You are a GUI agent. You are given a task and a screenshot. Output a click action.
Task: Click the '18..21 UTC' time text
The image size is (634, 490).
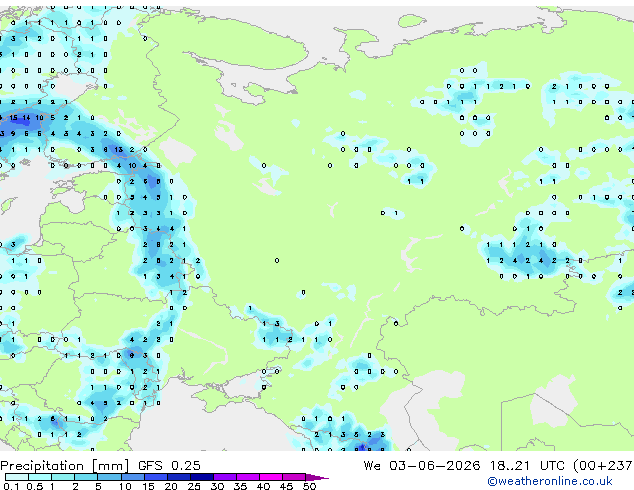coord(530,465)
